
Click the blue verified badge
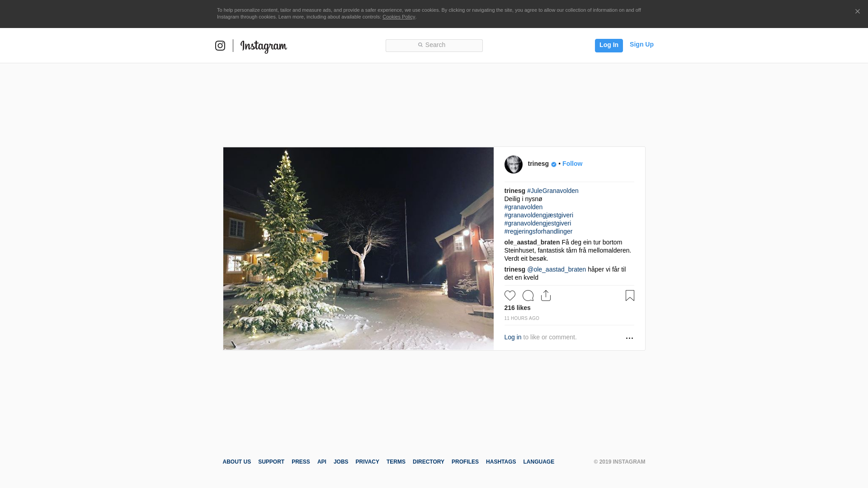click(554, 164)
